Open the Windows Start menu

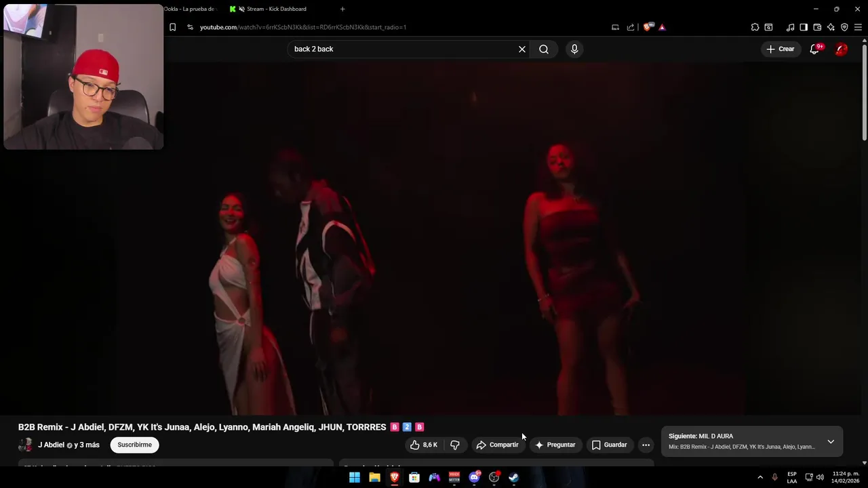(355, 477)
